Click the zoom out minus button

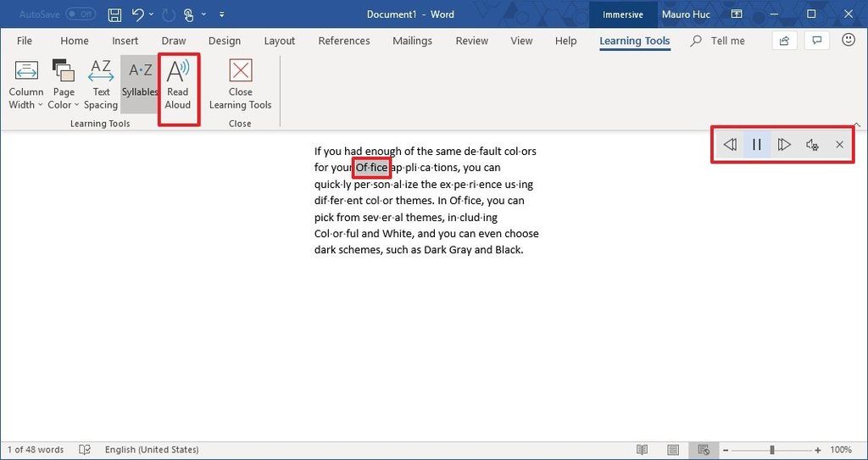[726, 450]
